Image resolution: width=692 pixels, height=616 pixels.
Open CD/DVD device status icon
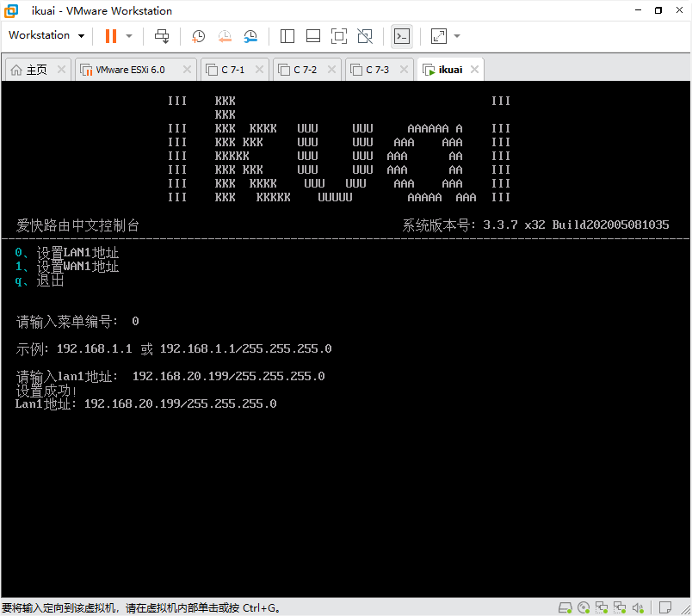(x=584, y=607)
